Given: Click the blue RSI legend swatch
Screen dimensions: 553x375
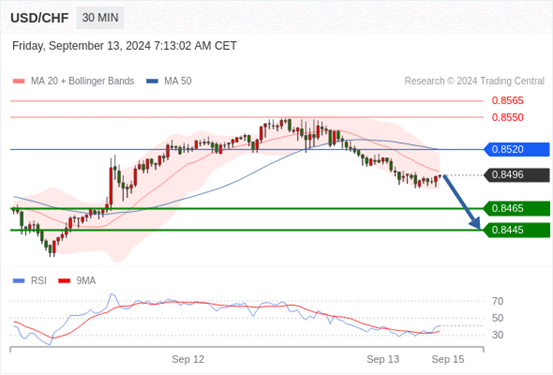Looking at the screenshot, I should coord(19,281).
